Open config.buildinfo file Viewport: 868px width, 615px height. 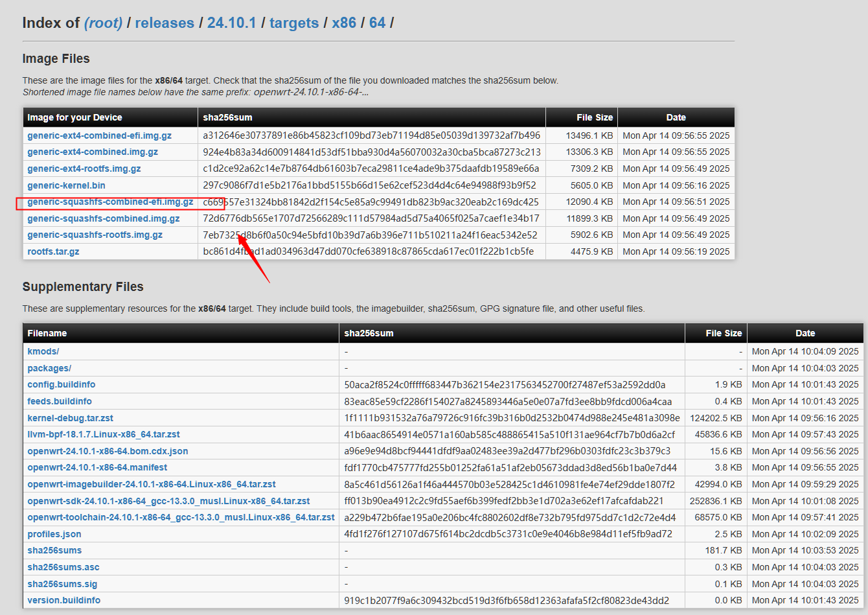tap(62, 384)
